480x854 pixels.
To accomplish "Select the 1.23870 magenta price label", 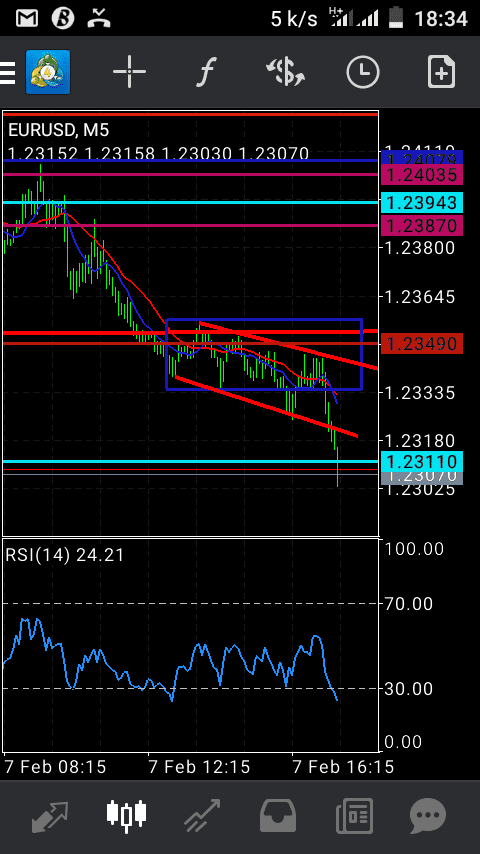I will [422, 225].
